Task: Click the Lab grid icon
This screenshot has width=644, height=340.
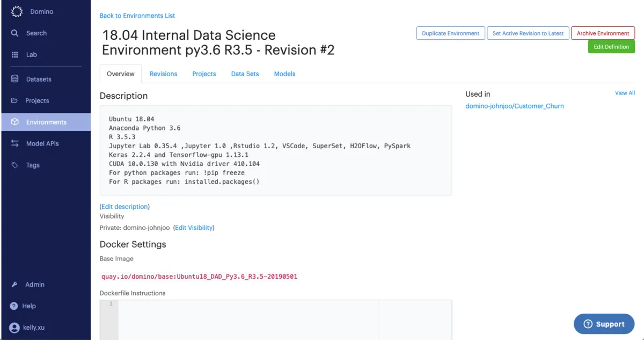Action: click(x=15, y=55)
